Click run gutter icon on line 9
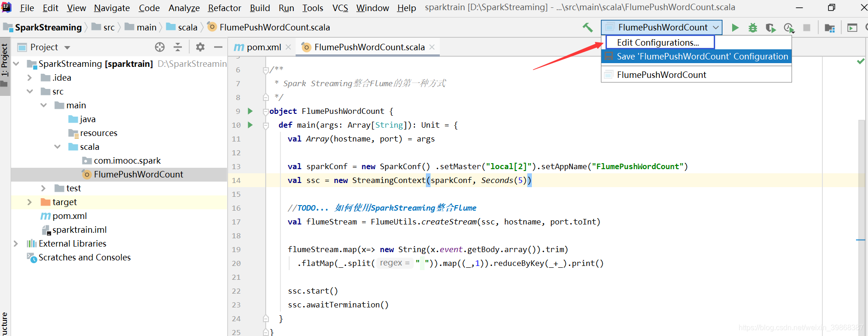868x336 pixels. coord(250,111)
